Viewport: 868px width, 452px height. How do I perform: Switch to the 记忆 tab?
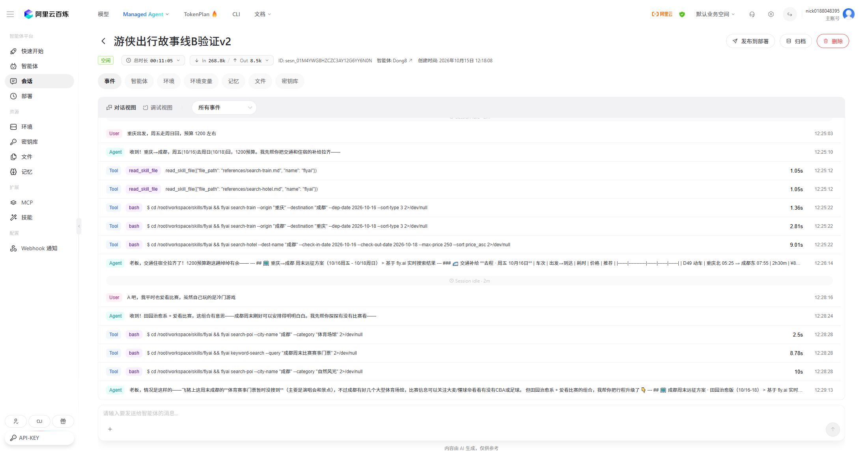(x=233, y=81)
